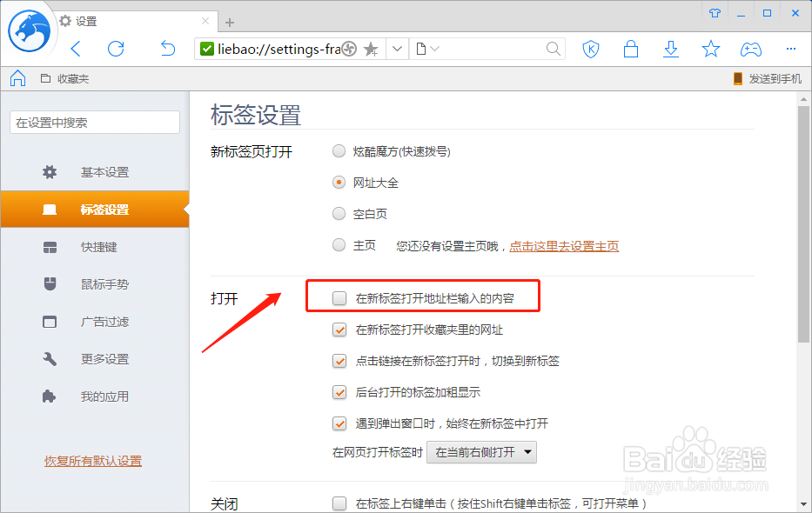Open favorites star toolbar icon
Viewport: 812px width, 513px height.
(x=711, y=50)
